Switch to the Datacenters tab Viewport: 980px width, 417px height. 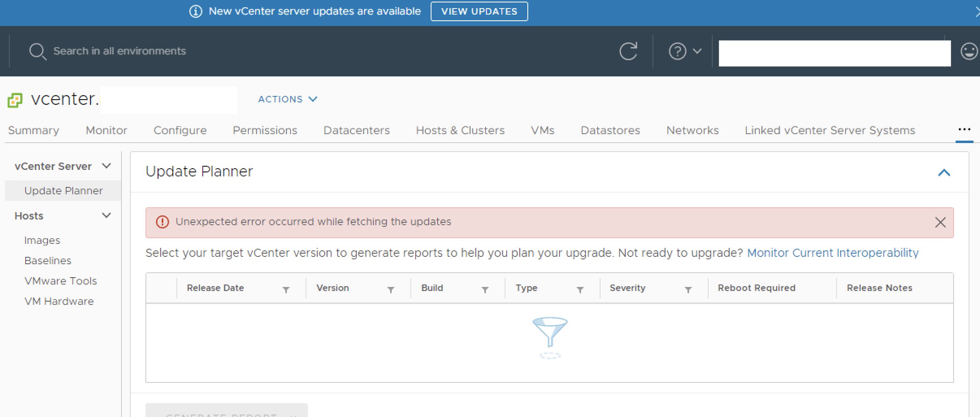pos(356,130)
